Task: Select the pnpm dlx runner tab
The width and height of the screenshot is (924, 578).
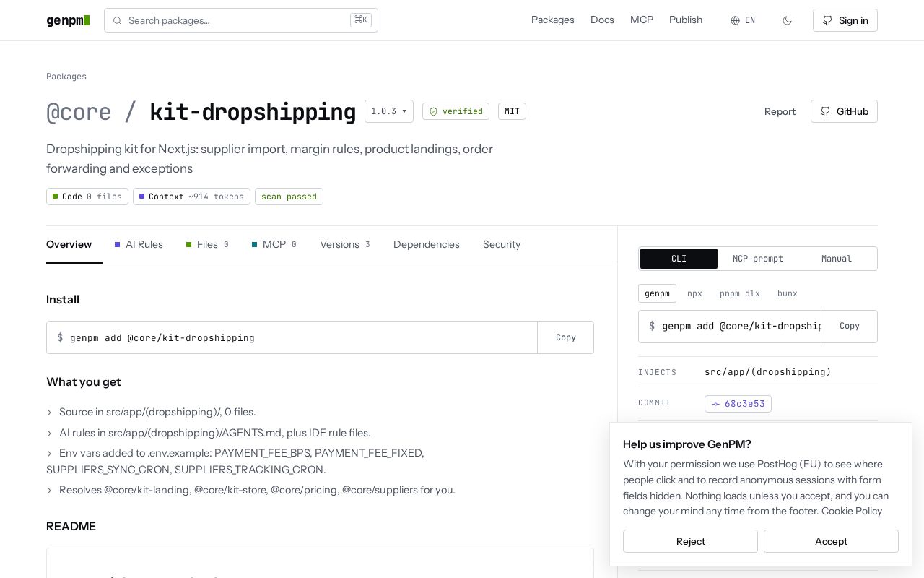Action: coord(740,293)
